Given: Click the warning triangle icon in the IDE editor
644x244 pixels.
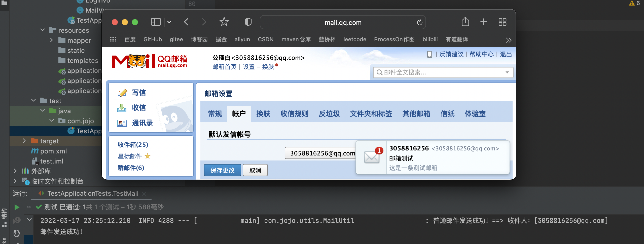Looking at the screenshot, I should tap(632, 3).
